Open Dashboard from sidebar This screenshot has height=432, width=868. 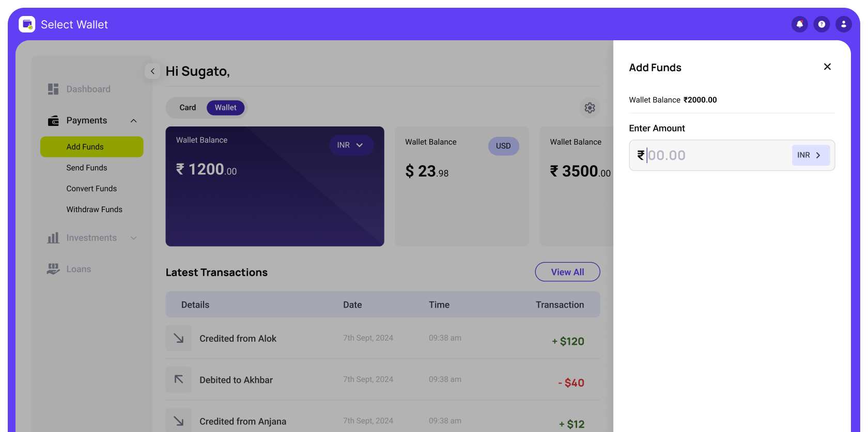coord(88,89)
